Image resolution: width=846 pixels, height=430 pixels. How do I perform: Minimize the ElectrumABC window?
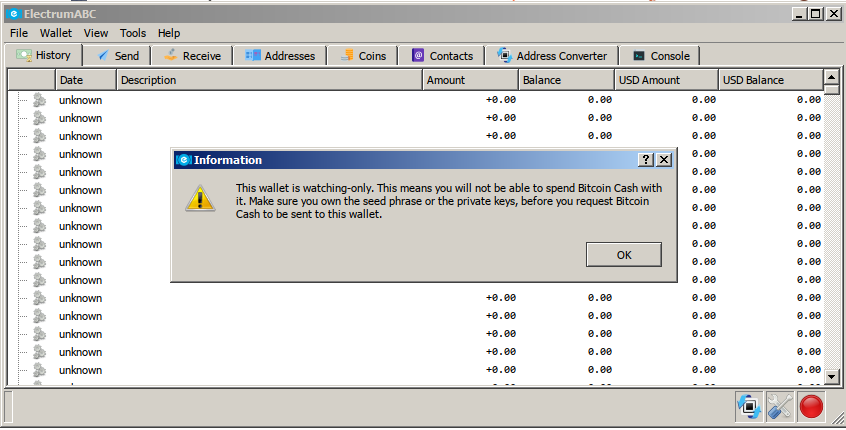click(800, 13)
